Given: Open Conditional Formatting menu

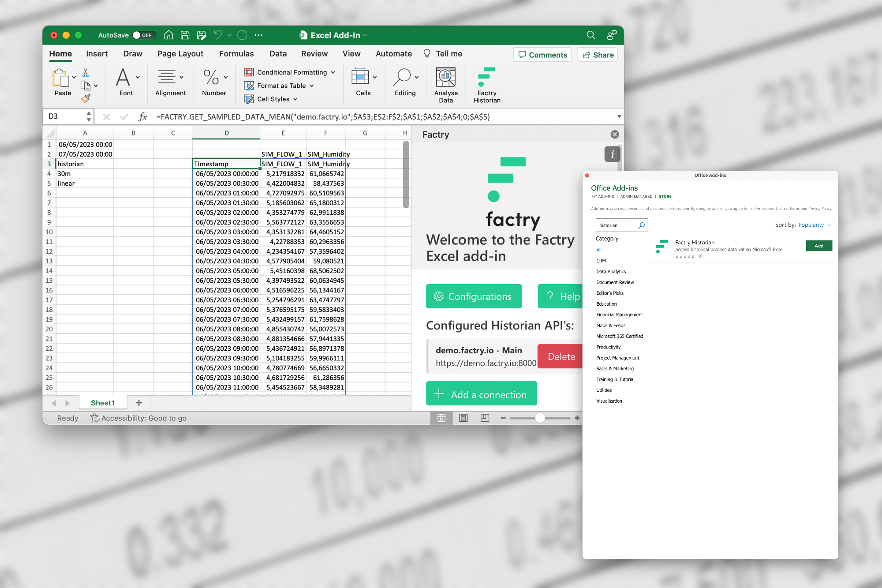Looking at the screenshot, I should click(x=290, y=72).
